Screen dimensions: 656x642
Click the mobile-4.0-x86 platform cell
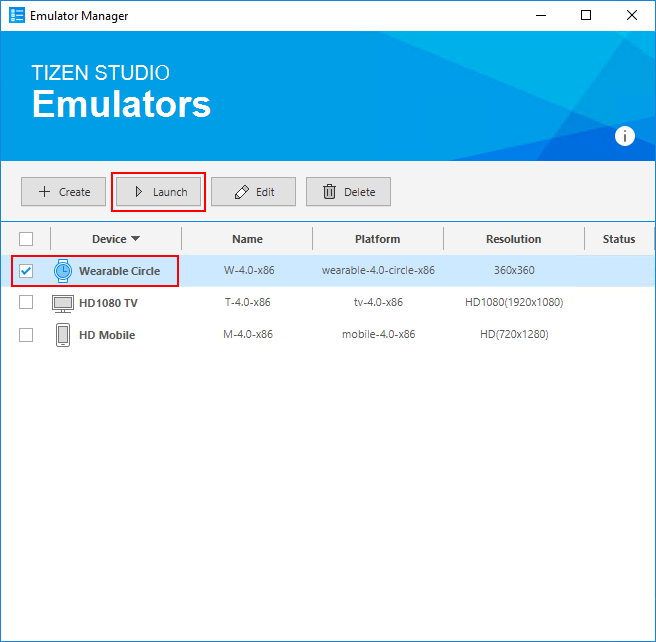click(379, 334)
